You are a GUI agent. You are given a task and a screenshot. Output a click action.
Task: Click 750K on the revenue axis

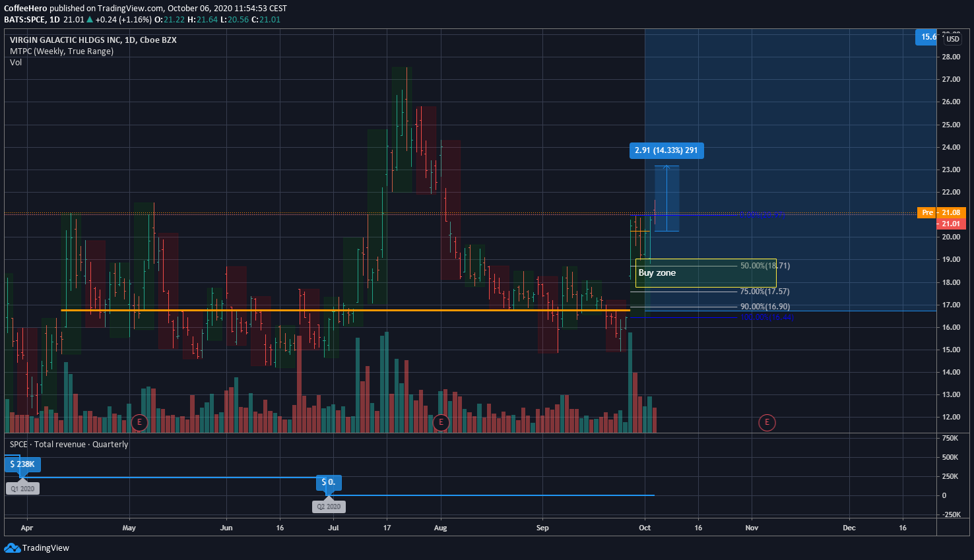[950, 438]
